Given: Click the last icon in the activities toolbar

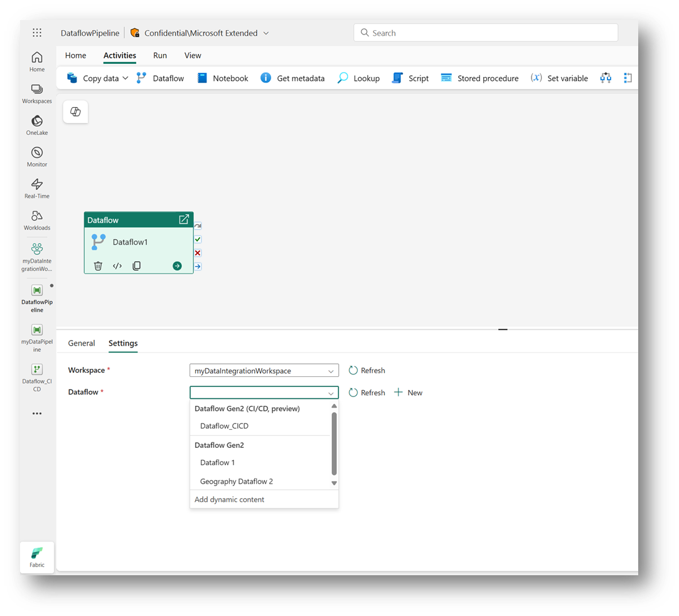Looking at the screenshot, I should point(628,78).
